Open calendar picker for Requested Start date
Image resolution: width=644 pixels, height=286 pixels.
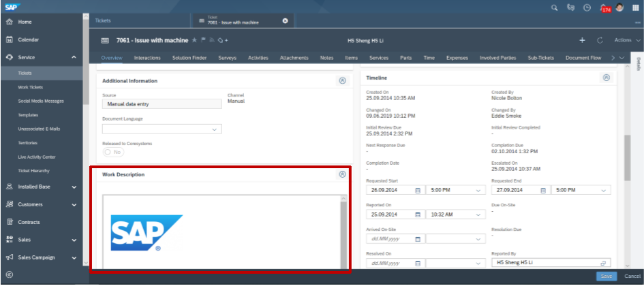pyautogui.click(x=418, y=191)
